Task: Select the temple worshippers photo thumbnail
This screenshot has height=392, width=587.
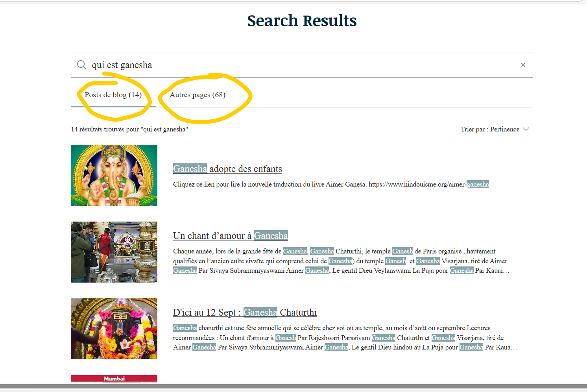Action: (114, 252)
